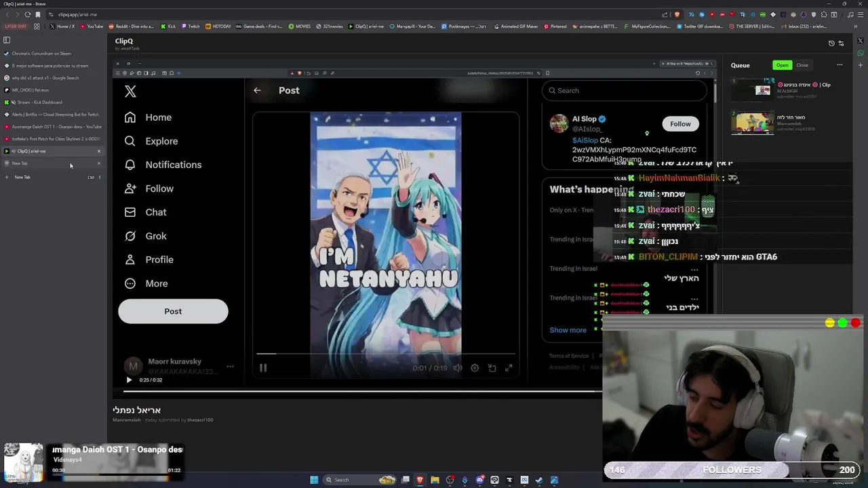868x488 pixels.
Task: Open the Windows Start button
Action: [314, 480]
